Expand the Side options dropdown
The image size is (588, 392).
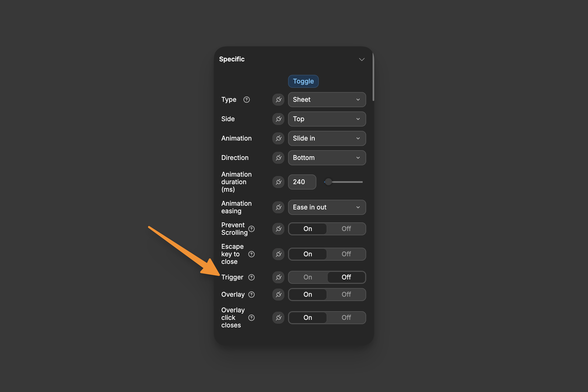[327, 119]
